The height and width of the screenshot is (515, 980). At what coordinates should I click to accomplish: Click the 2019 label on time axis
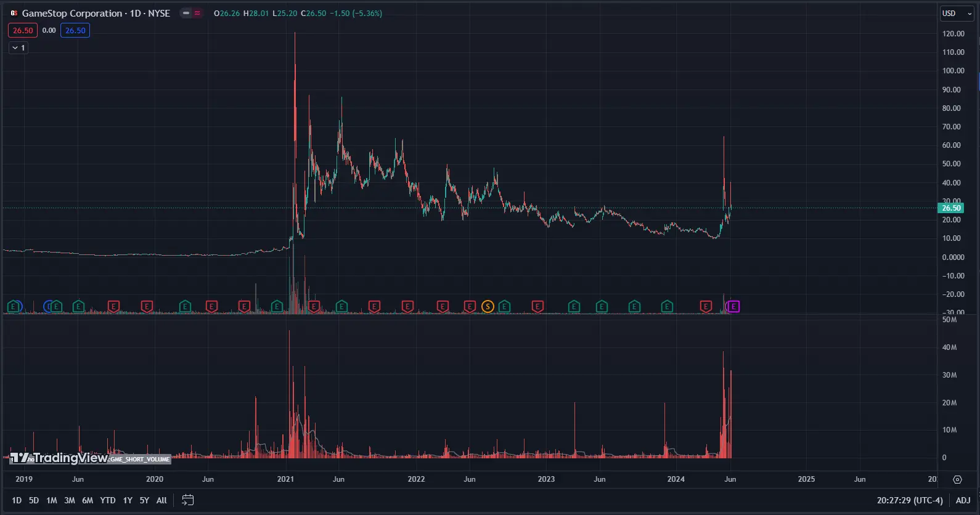pyautogui.click(x=24, y=479)
